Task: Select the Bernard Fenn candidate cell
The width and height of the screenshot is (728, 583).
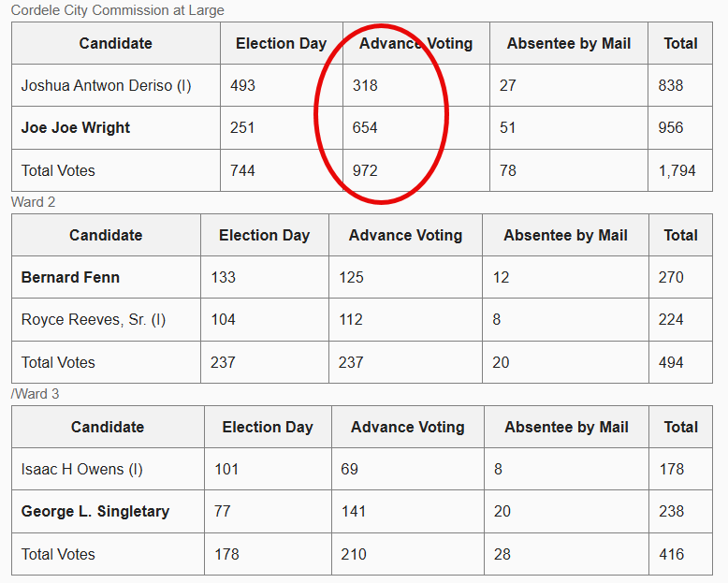Action: tap(70, 277)
